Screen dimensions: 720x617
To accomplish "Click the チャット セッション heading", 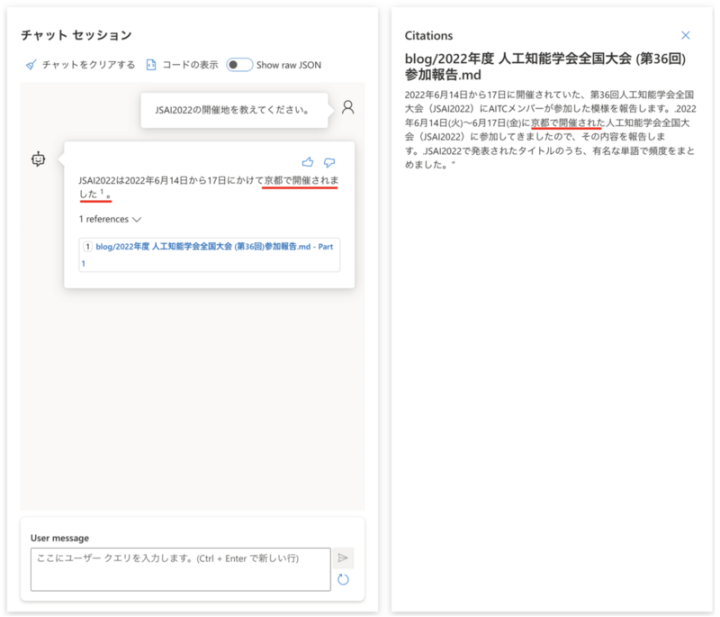I will click(x=76, y=35).
